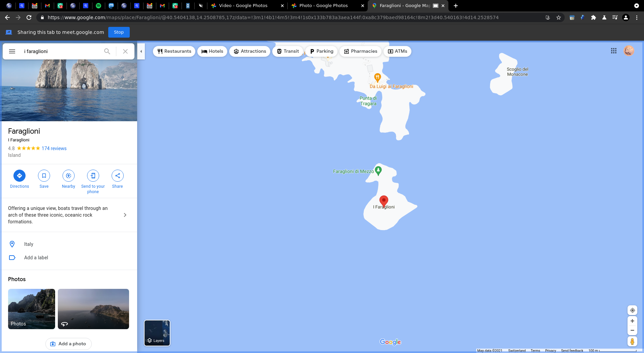
Task: Click Add a label
Action: click(x=69, y=258)
